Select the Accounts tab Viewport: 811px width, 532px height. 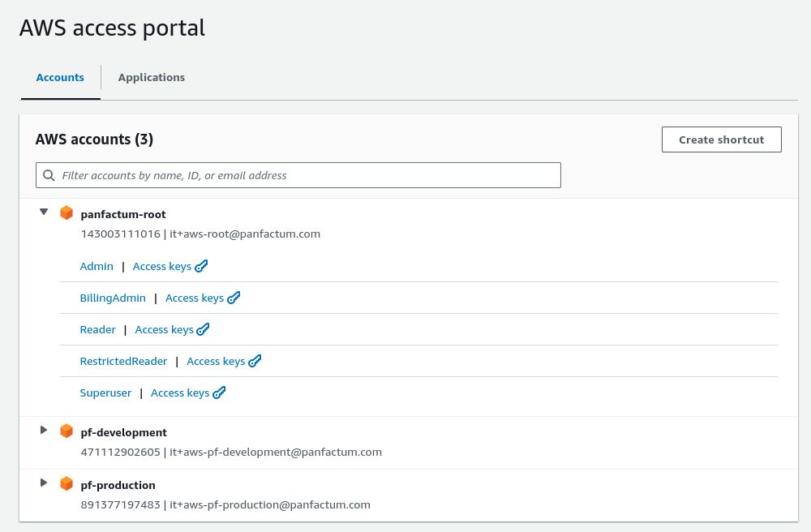(60, 77)
